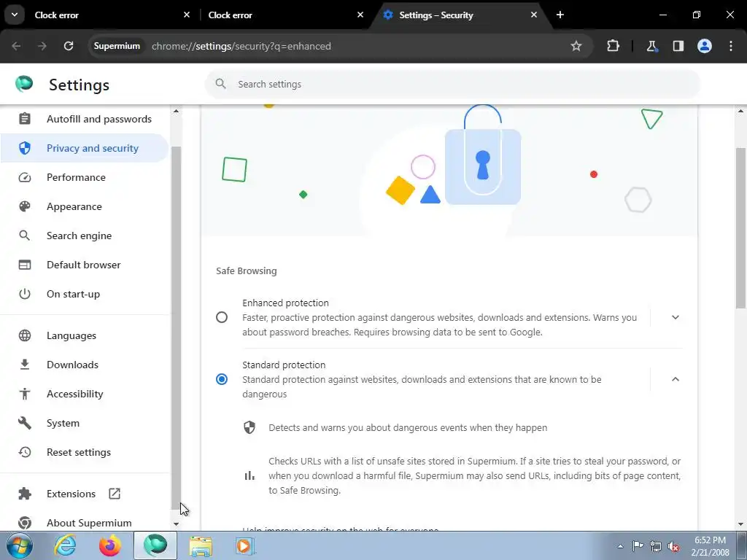Click the main page scrollbar thumb
Viewport: 747px width, 560px height.
coord(740,227)
